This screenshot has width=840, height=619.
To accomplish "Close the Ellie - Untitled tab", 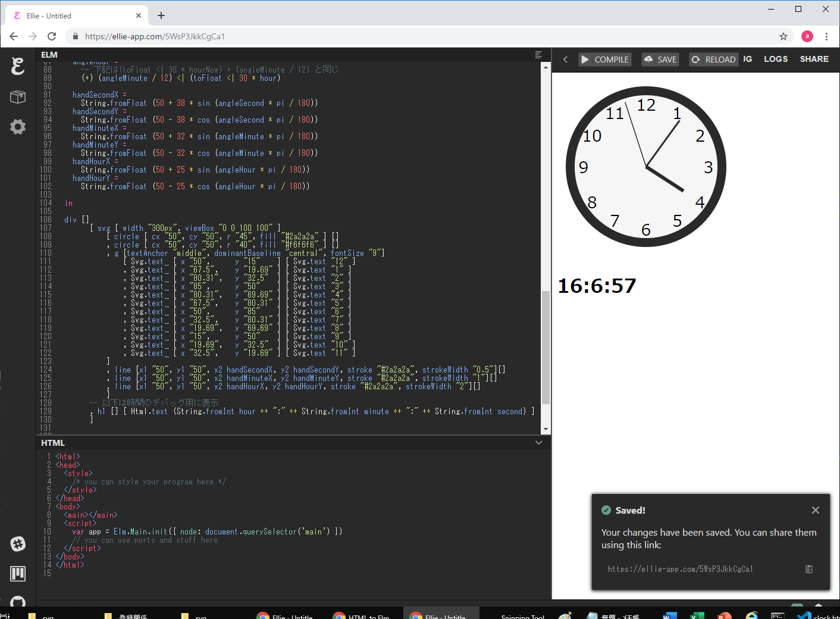I will click(x=139, y=15).
